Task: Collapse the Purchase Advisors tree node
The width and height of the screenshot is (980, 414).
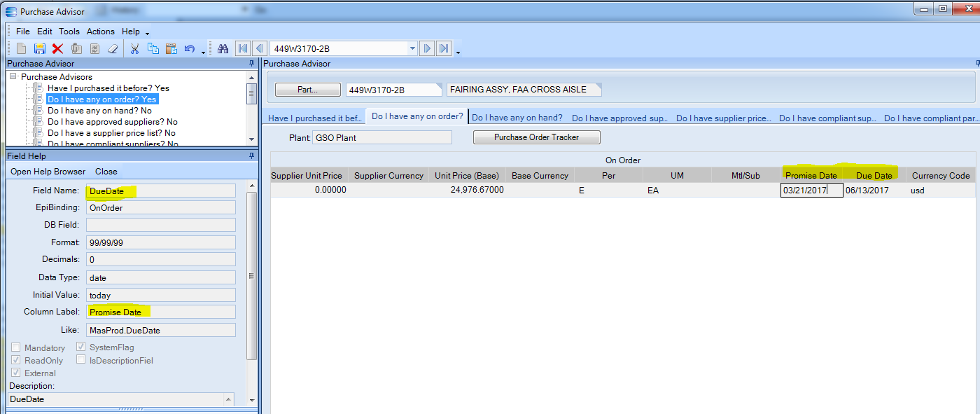Action: tap(13, 76)
